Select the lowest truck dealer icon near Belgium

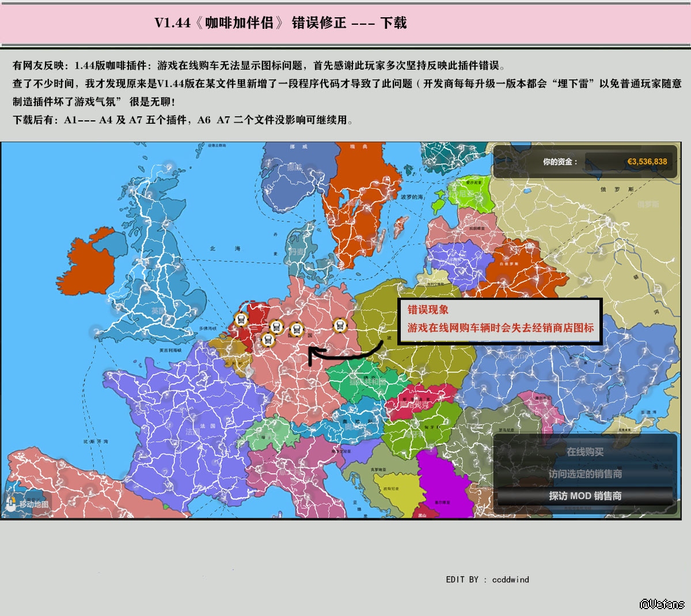[x=267, y=340]
